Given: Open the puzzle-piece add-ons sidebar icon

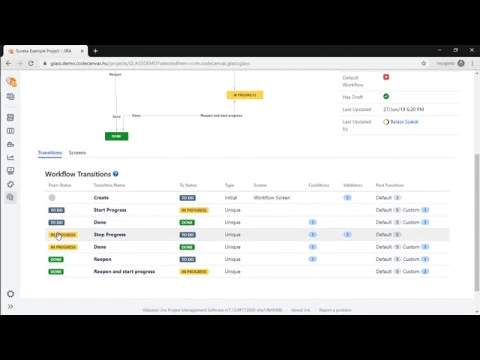Looking at the screenshot, I should pyautogui.click(x=11, y=184).
